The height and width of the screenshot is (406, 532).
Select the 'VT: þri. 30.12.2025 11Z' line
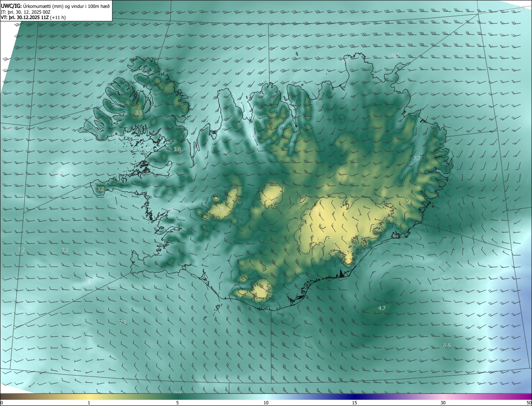33,17
